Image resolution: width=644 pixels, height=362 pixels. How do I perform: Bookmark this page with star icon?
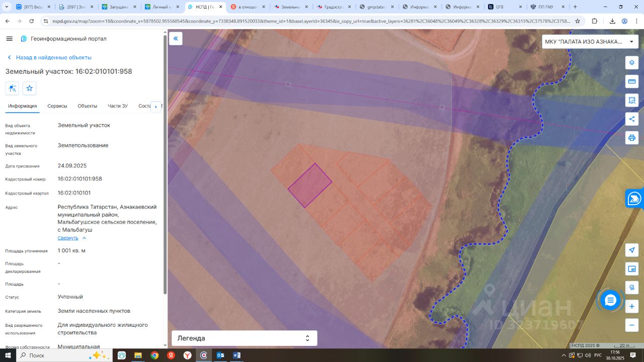[x=578, y=21]
